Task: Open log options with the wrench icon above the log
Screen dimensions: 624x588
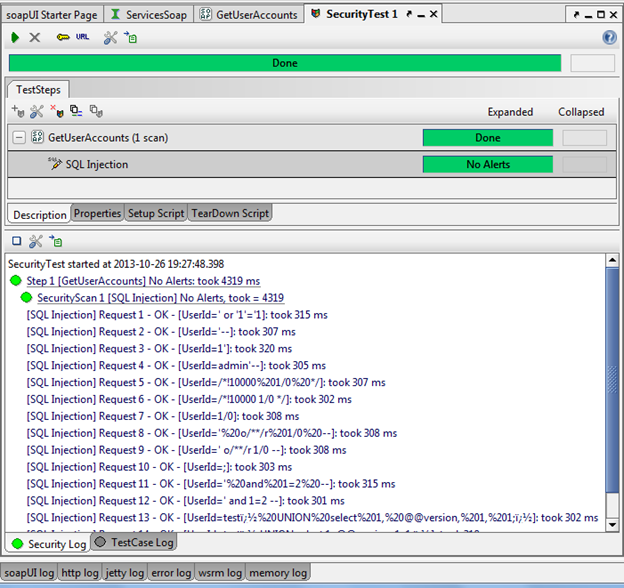Action: [x=35, y=241]
